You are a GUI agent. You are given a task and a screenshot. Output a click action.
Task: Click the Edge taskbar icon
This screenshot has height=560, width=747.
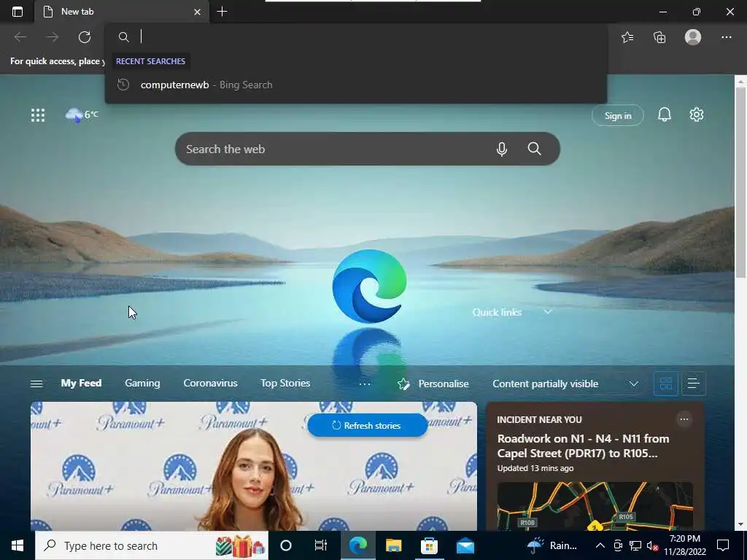(357, 545)
